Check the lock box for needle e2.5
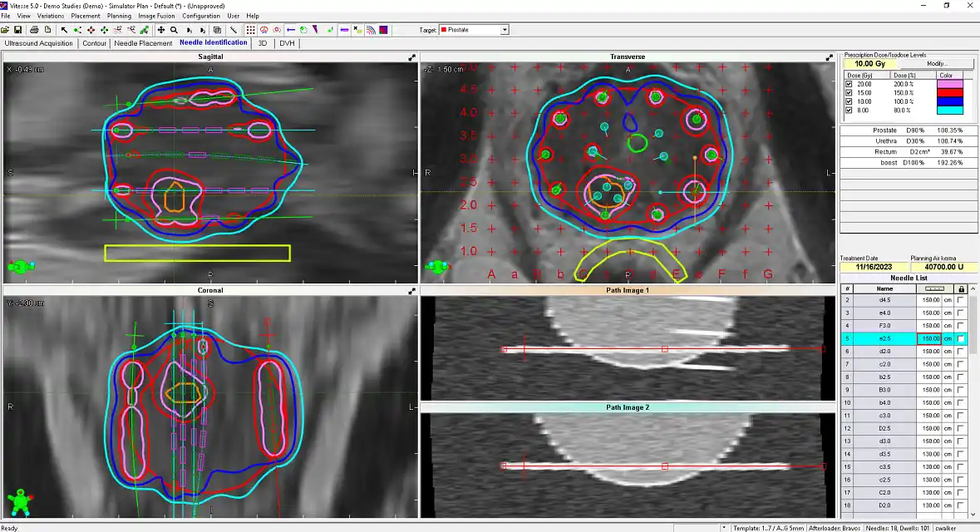 961,339
